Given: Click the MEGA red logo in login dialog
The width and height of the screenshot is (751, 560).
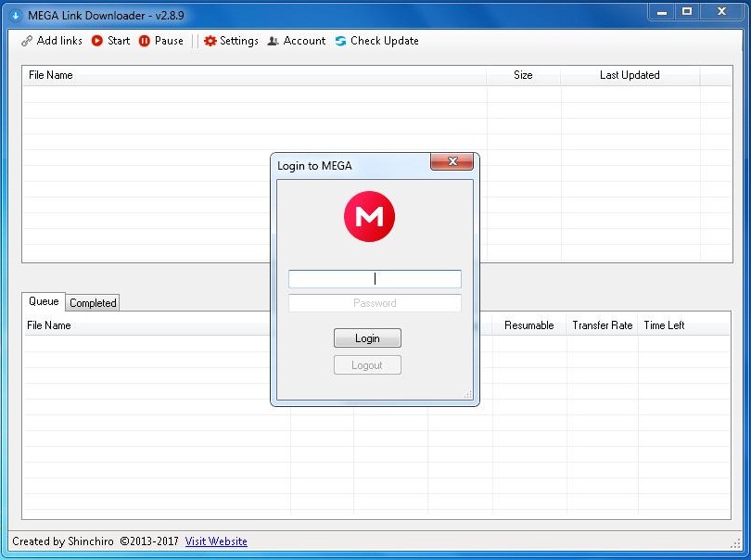Looking at the screenshot, I should (369, 217).
